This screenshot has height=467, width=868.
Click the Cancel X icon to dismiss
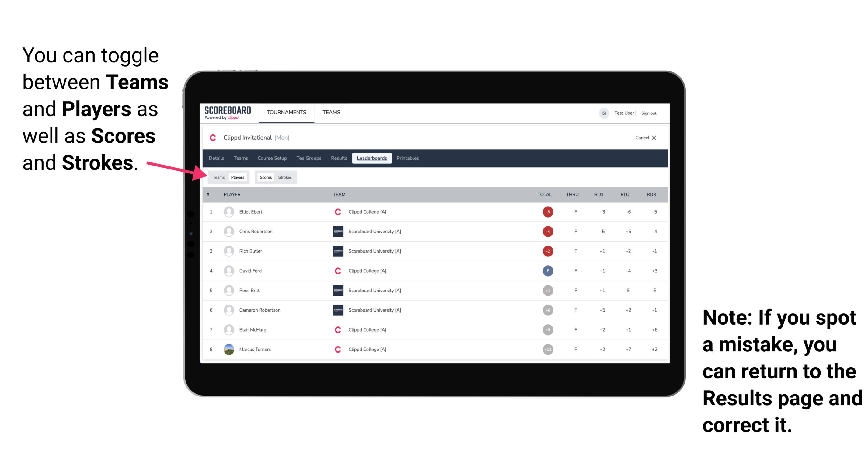pyautogui.click(x=644, y=138)
